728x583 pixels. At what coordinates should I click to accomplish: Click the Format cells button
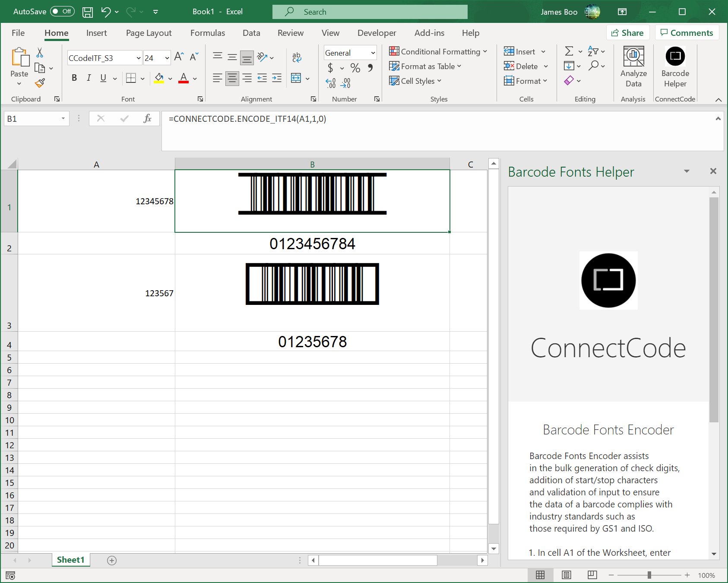[x=522, y=81]
